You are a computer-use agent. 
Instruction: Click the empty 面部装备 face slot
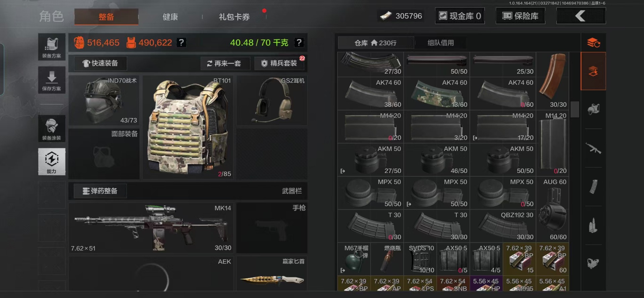click(104, 154)
